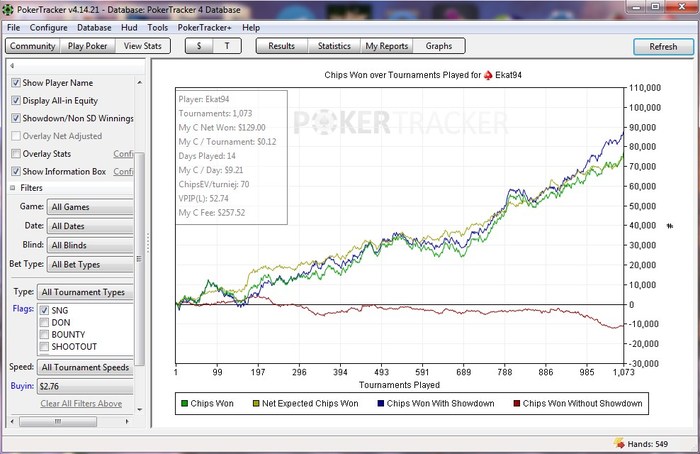The height and width of the screenshot is (454, 700).
Task: Toggle Show Player Name checkbox
Action: point(16,83)
